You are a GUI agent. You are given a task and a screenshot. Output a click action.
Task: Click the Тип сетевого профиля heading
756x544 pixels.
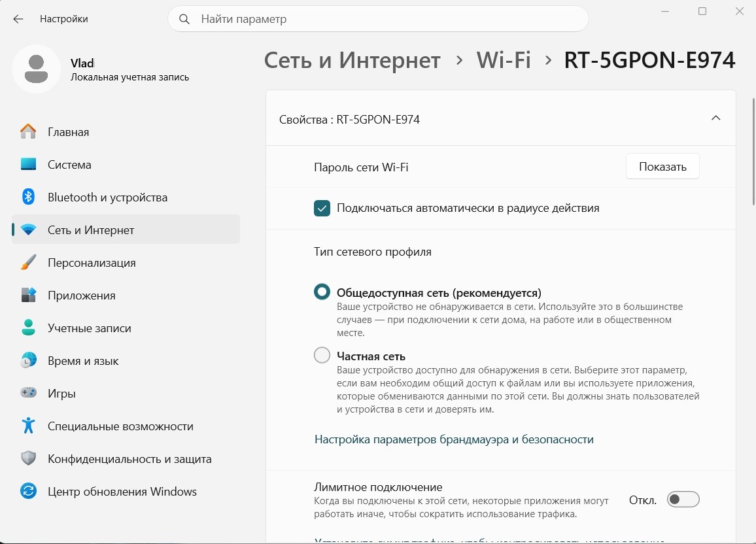(x=373, y=252)
